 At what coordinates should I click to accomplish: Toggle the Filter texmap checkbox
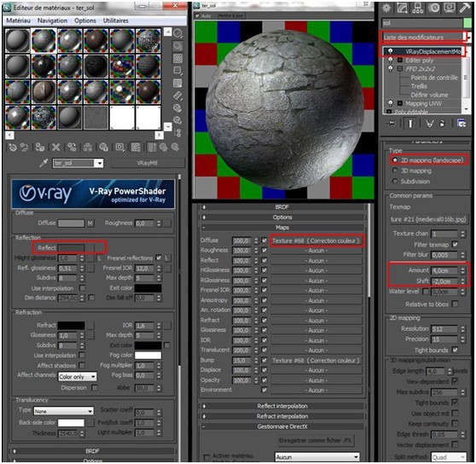coord(455,244)
